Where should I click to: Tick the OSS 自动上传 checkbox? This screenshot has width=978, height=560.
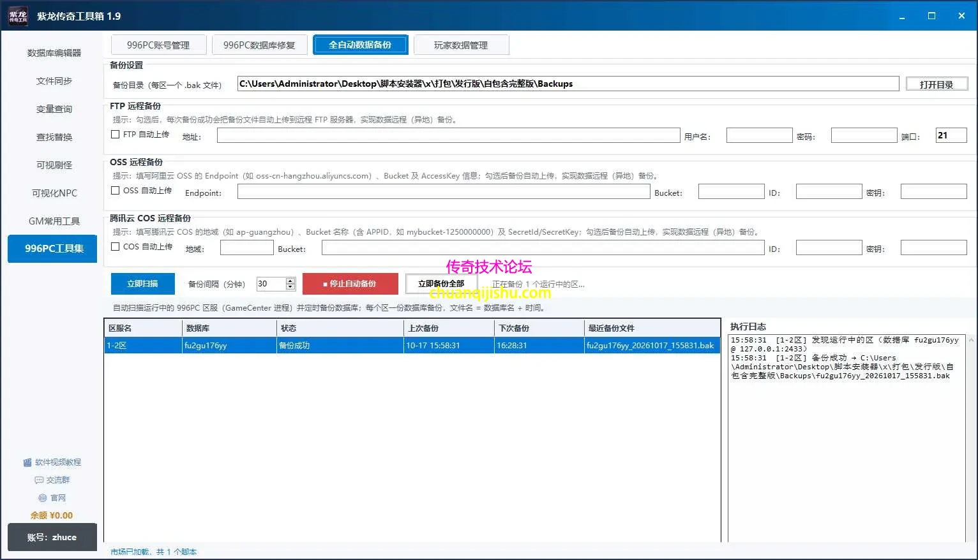coord(116,191)
